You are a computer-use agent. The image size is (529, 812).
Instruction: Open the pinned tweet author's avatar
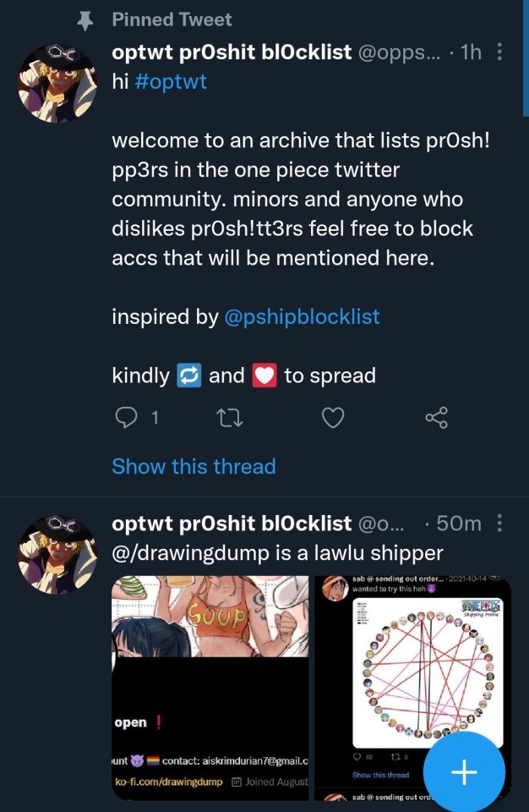click(57, 84)
